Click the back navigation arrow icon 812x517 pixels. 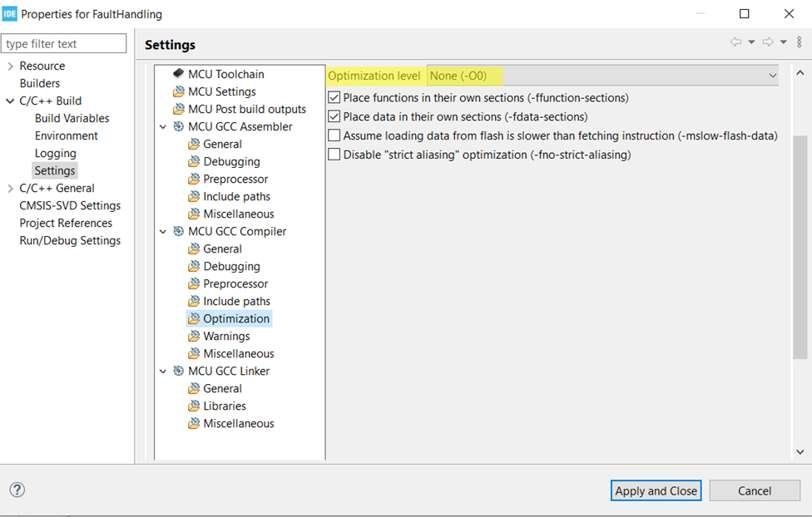click(735, 42)
